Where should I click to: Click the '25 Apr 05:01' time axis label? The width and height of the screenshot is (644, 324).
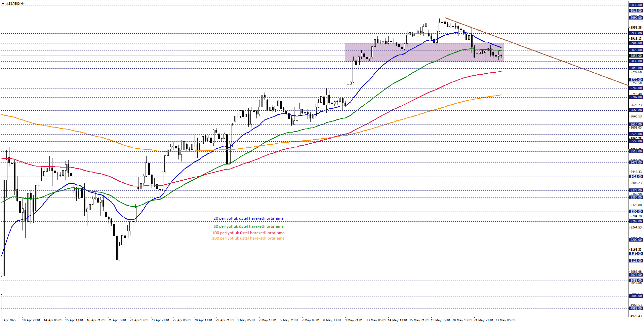click(x=182, y=320)
